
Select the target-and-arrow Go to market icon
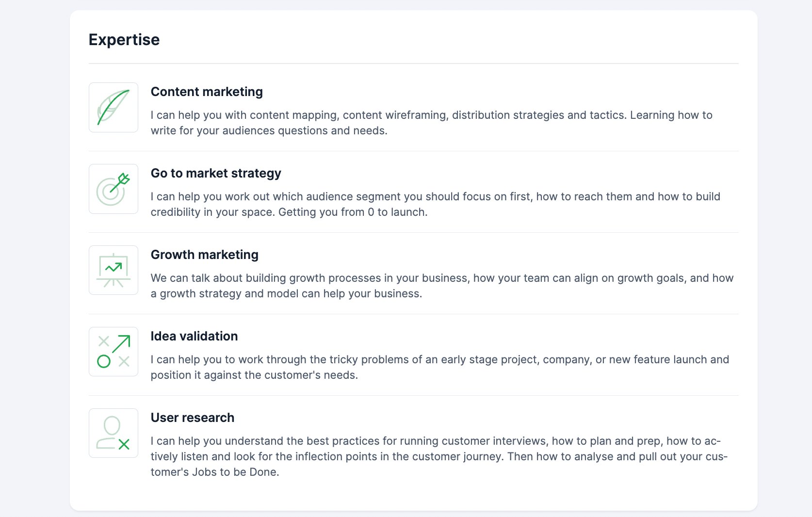[x=114, y=189]
